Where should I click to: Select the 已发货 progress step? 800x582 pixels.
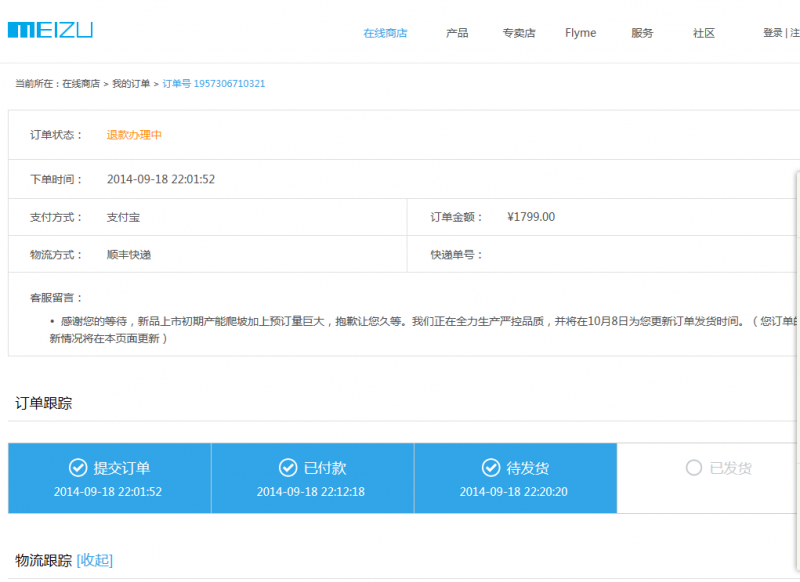[709, 478]
